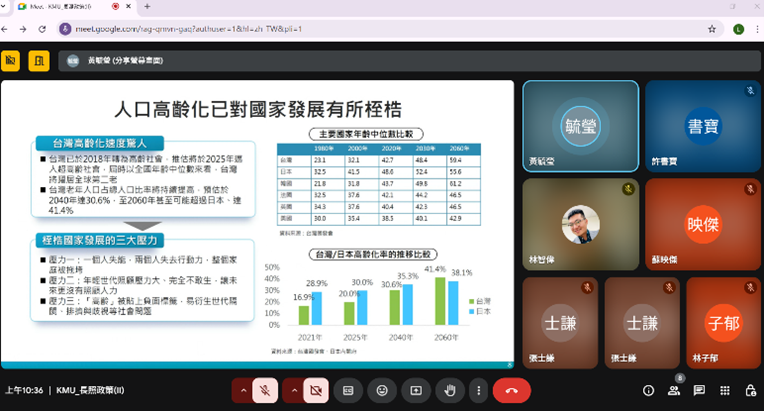This screenshot has height=411, width=764.
Task: Expand video settings arrow beside camera
Action: tap(294, 391)
